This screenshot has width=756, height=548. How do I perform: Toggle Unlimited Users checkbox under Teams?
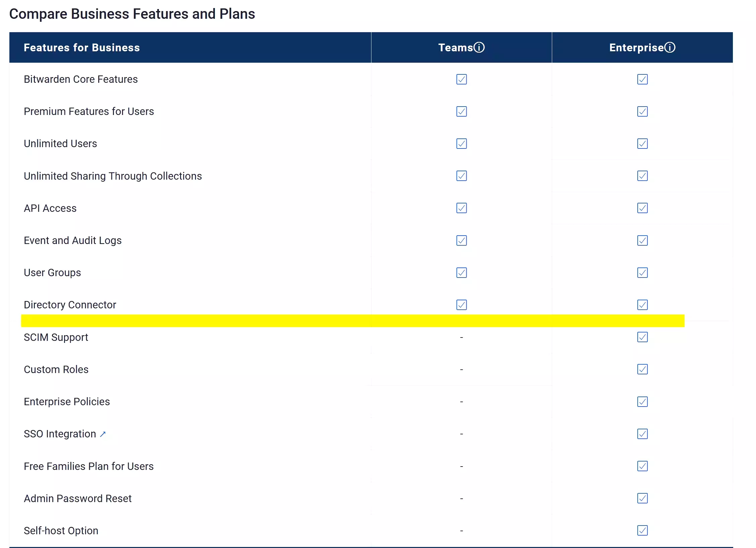461,143
